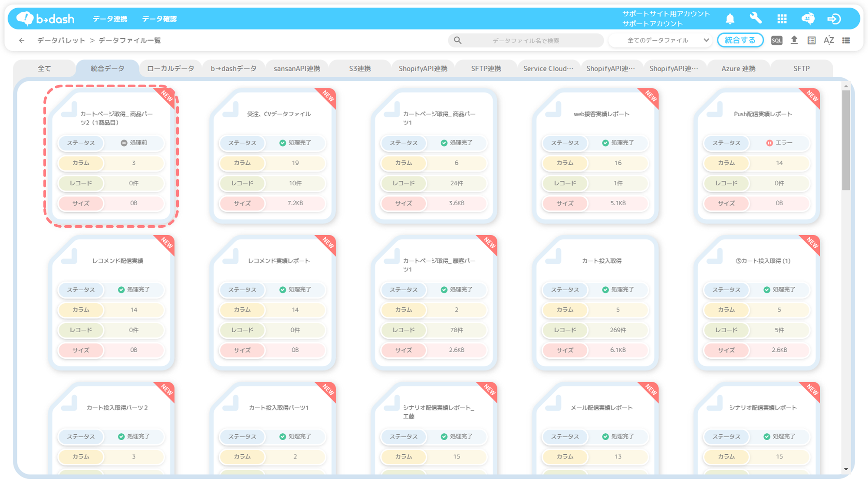Click scrollbar up arrow
868x488 pixels.
click(846, 86)
